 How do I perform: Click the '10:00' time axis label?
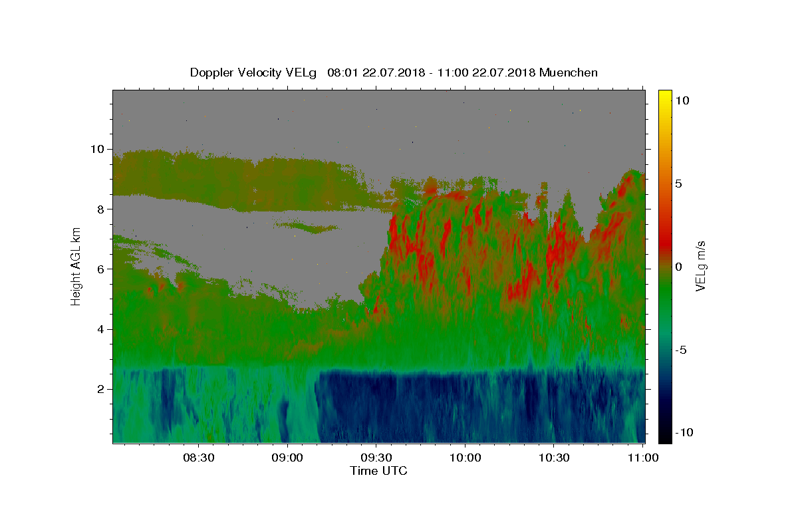point(465,458)
